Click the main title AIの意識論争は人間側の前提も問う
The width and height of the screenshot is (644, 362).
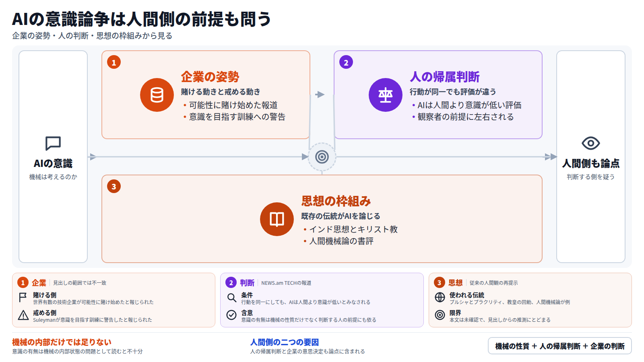(x=142, y=19)
